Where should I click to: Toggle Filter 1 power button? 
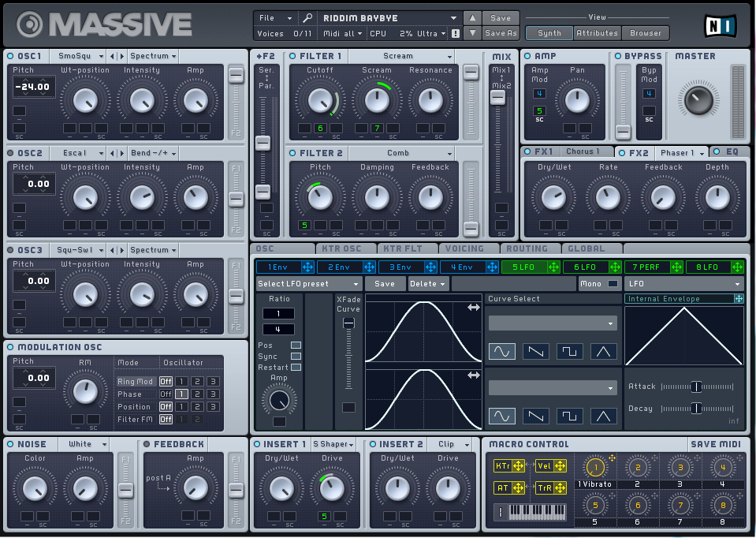pos(292,57)
